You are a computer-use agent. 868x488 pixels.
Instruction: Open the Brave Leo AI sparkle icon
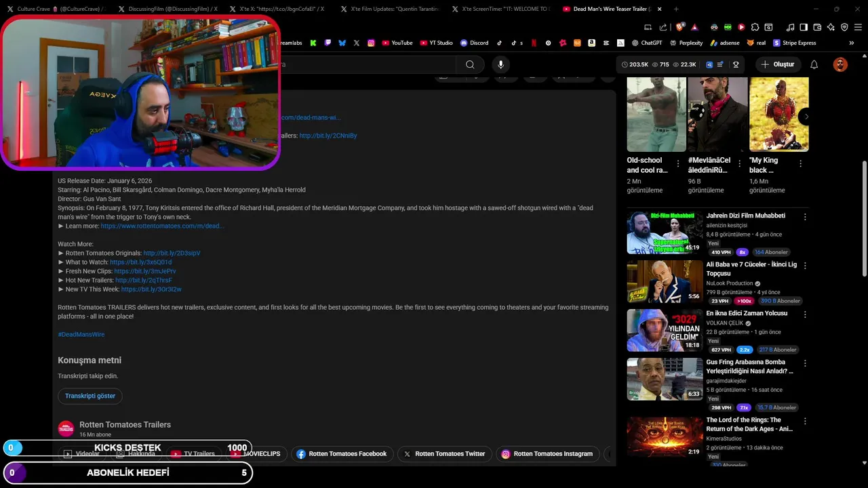831,27
